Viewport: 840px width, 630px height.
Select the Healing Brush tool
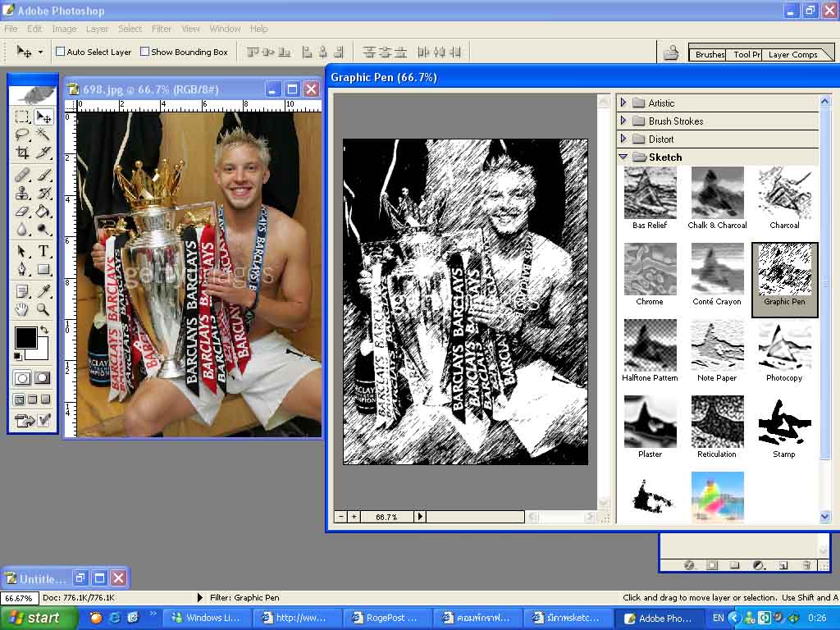coord(22,176)
